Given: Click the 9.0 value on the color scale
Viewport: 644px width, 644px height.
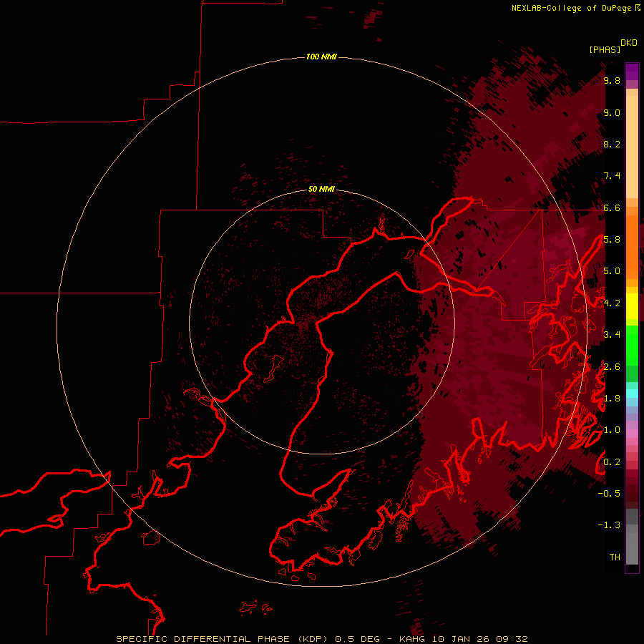Looking at the screenshot, I should (612, 113).
